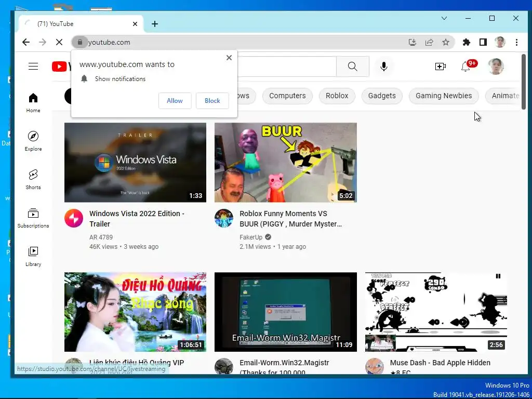Click the YouTube logo
This screenshot has width=532, height=399.
click(x=61, y=66)
